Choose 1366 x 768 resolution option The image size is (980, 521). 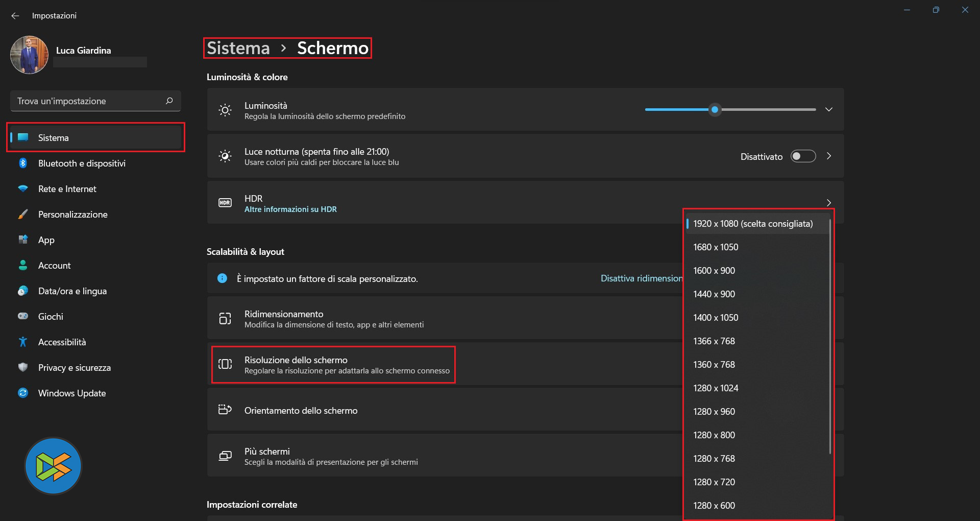point(714,341)
